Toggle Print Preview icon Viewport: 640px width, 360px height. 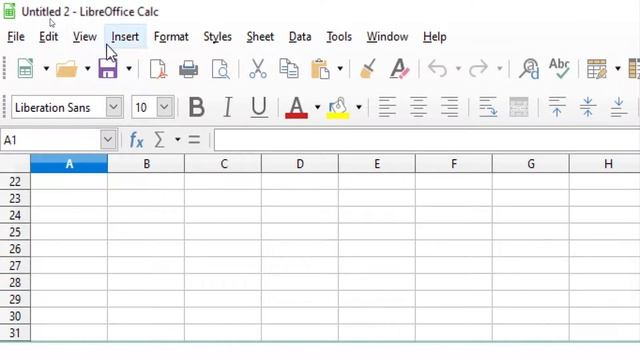tap(220, 69)
